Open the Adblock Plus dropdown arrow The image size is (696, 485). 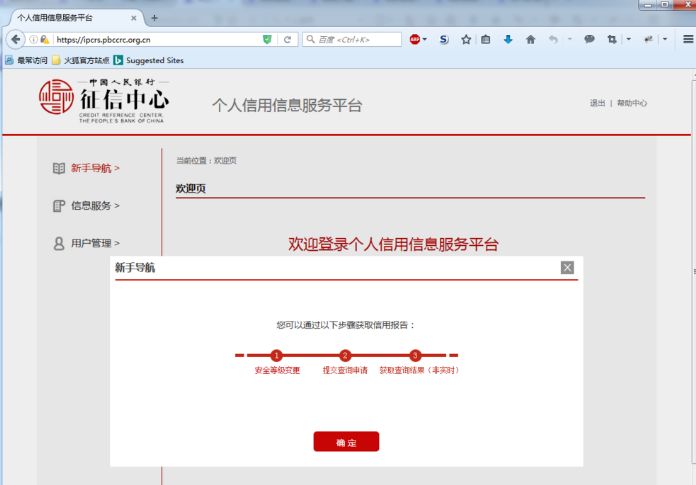pyautogui.click(x=425, y=40)
